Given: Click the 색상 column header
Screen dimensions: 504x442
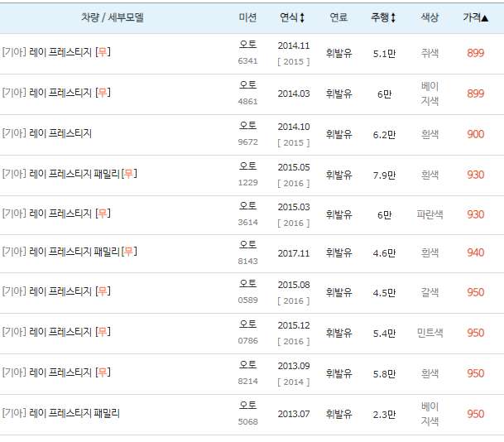Looking at the screenshot, I should tap(430, 17).
